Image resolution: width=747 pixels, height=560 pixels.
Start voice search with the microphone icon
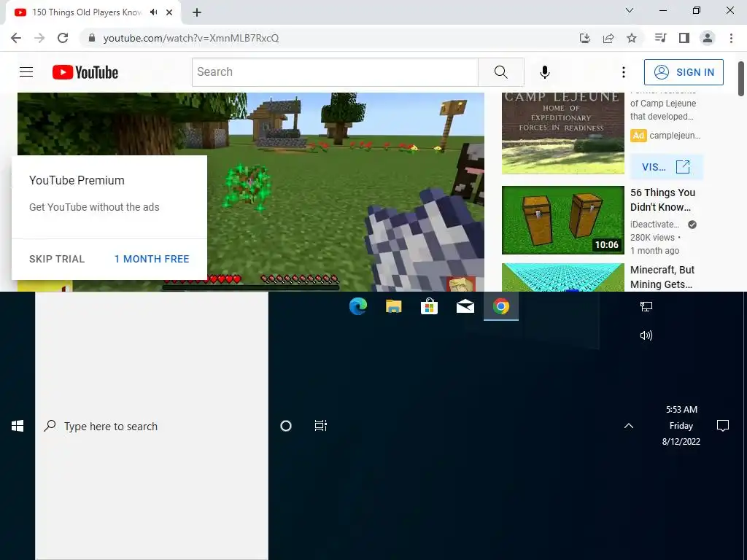pos(544,72)
